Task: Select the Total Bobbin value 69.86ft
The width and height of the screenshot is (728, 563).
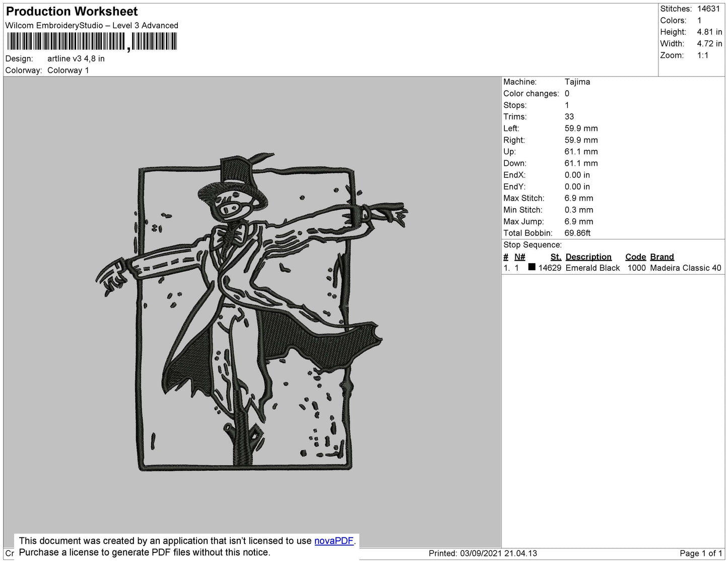Action: pos(577,233)
